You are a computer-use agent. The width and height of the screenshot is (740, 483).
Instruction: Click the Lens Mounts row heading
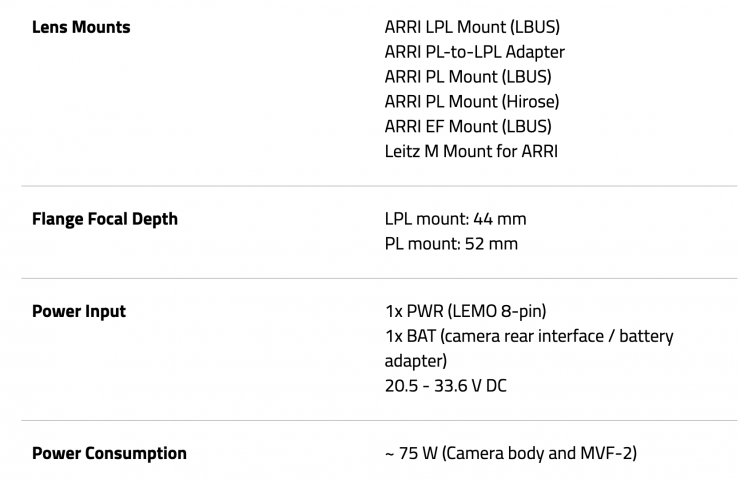pos(81,27)
